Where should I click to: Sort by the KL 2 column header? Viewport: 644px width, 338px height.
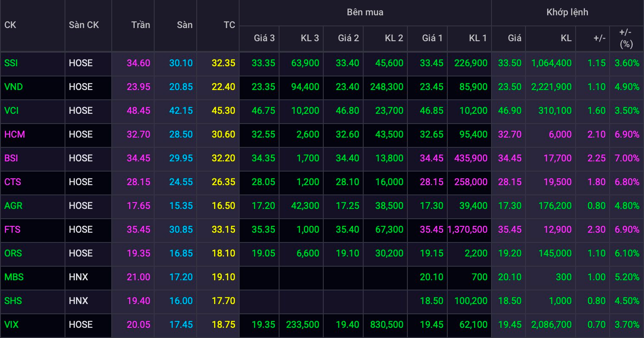(394, 38)
